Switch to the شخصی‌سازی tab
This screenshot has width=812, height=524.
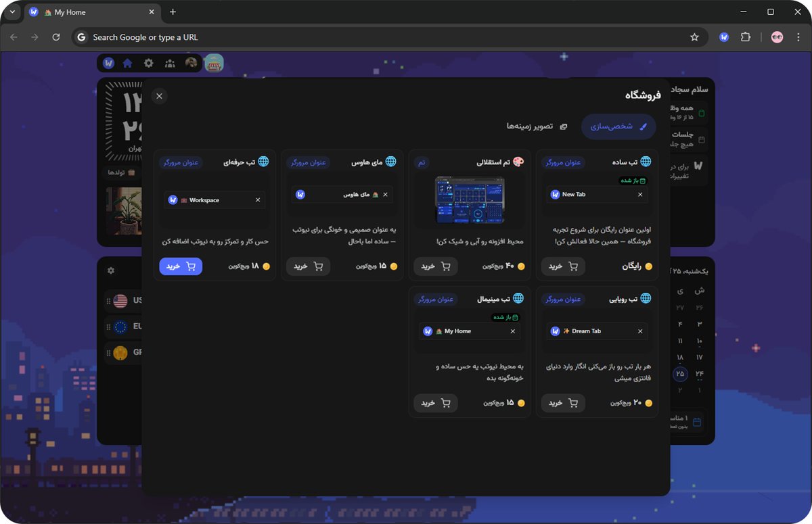pyautogui.click(x=618, y=126)
